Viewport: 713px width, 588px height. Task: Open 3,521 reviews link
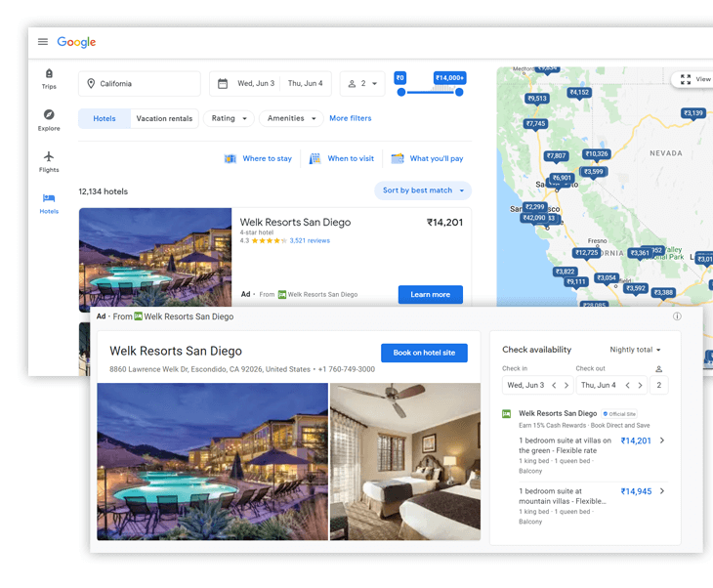310,241
